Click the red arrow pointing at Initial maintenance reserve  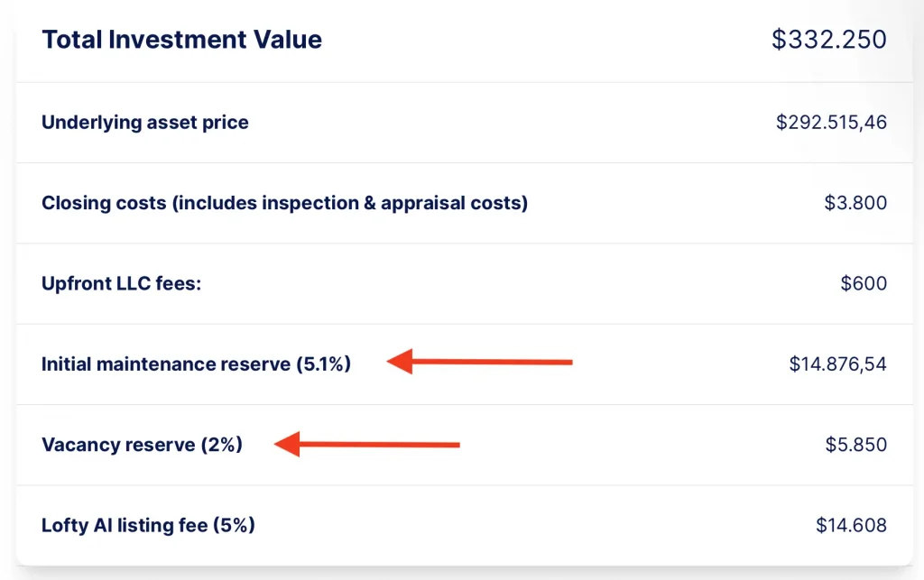click(480, 363)
